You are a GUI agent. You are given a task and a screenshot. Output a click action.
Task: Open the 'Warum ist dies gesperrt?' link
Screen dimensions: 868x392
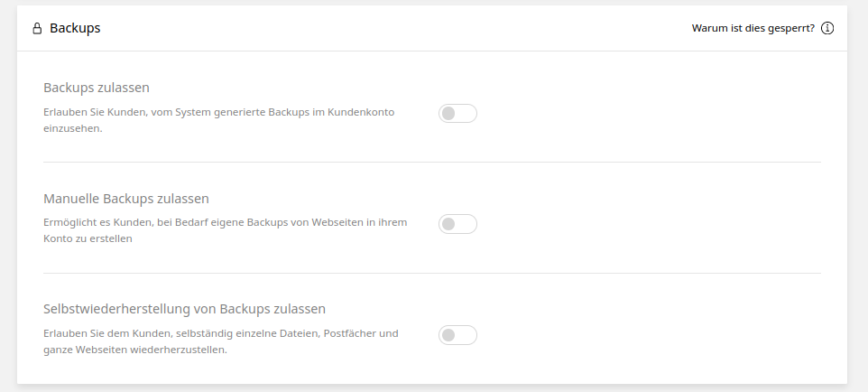pos(753,28)
